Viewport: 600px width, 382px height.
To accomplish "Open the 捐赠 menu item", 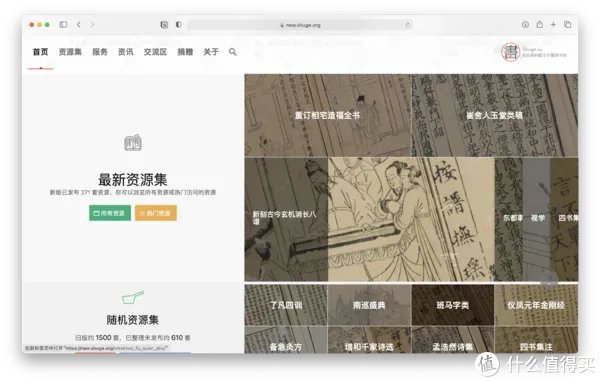I will (x=185, y=52).
